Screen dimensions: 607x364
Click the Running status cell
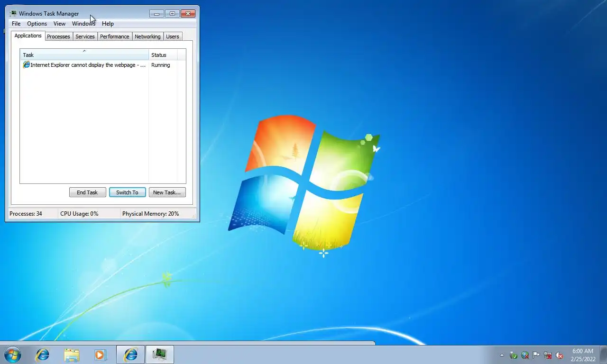(x=161, y=65)
